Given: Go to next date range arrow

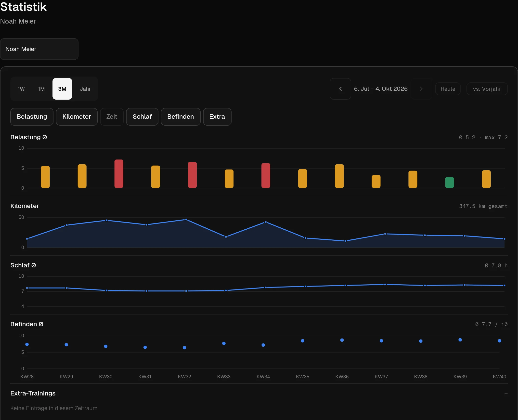Looking at the screenshot, I should [x=421, y=89].
